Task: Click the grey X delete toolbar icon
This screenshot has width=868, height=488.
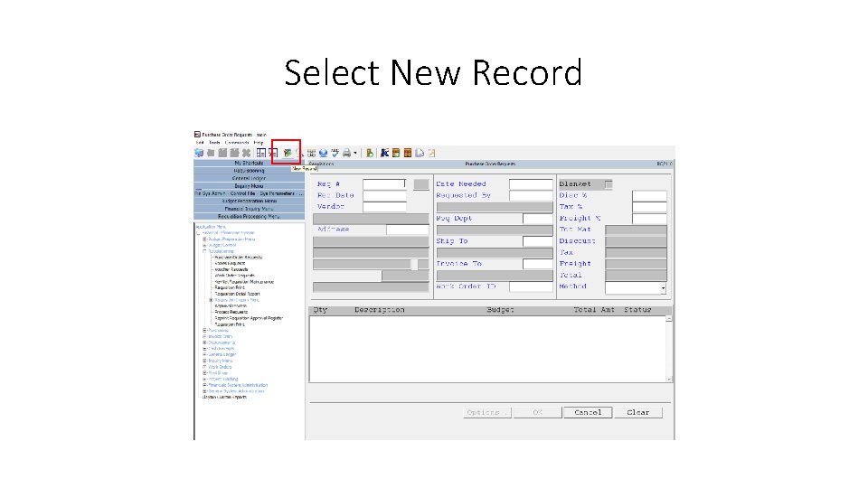Action: [x=246, y=153]
